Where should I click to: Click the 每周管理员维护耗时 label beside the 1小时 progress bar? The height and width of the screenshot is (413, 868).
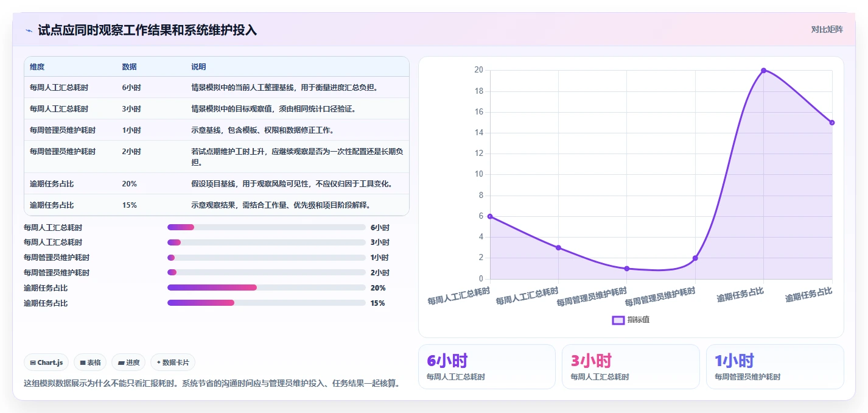click(x=57, y=258)
